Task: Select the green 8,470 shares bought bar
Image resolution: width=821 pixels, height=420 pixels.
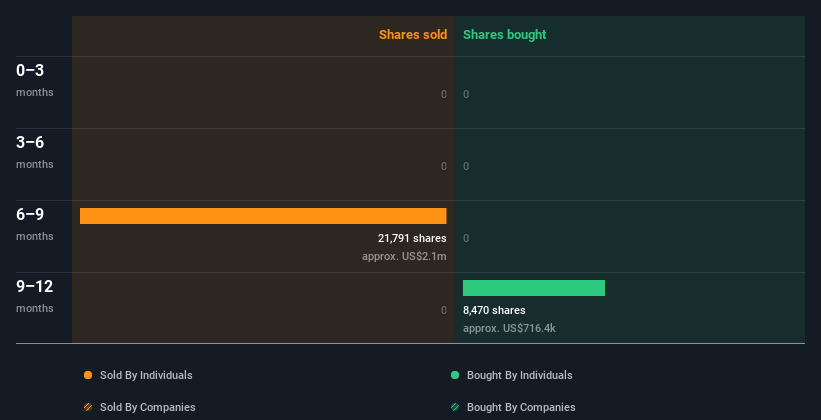Action: point(534,288)
